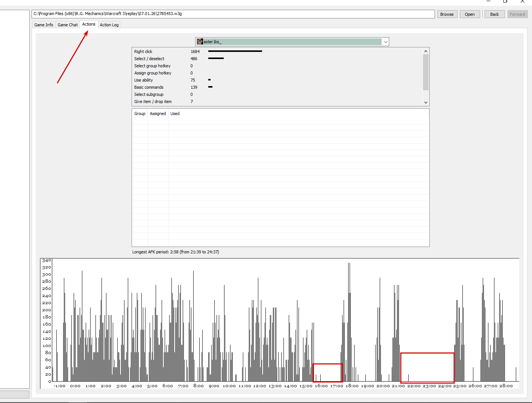Screen dimensions: 532x403
Task: Click the Browse button
Action: [x=447, y=14]
